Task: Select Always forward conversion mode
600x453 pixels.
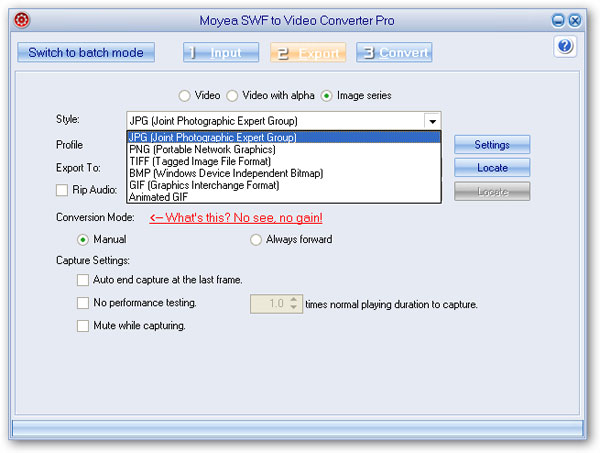Action: [x=256, y=240]
